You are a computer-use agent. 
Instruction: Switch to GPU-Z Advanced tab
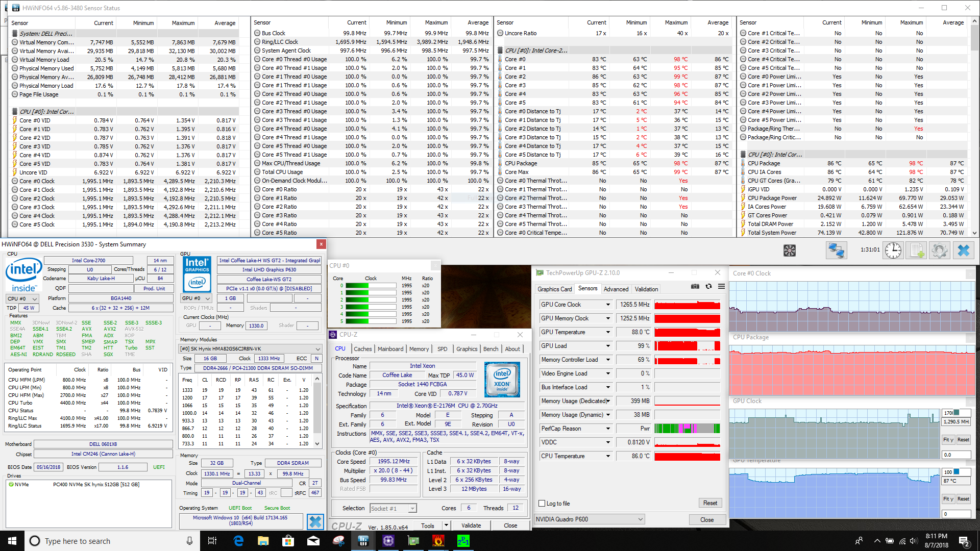point(616,289)
